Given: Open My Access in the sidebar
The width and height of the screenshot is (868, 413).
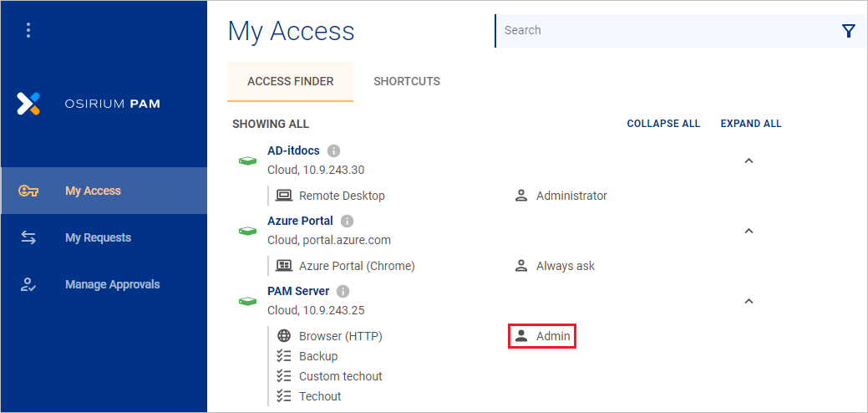Looking at the screenshot, I should pyautogui.click(x=104, y=191).
